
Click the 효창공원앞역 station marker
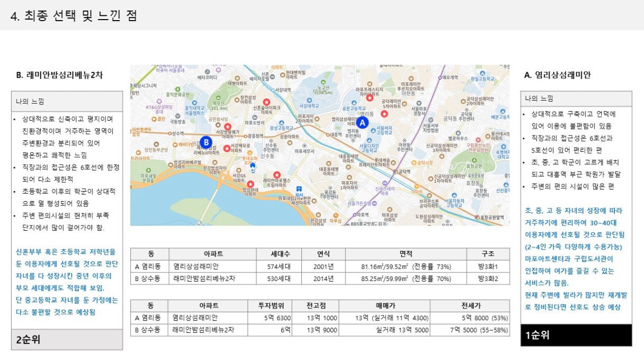coord(477,217)
